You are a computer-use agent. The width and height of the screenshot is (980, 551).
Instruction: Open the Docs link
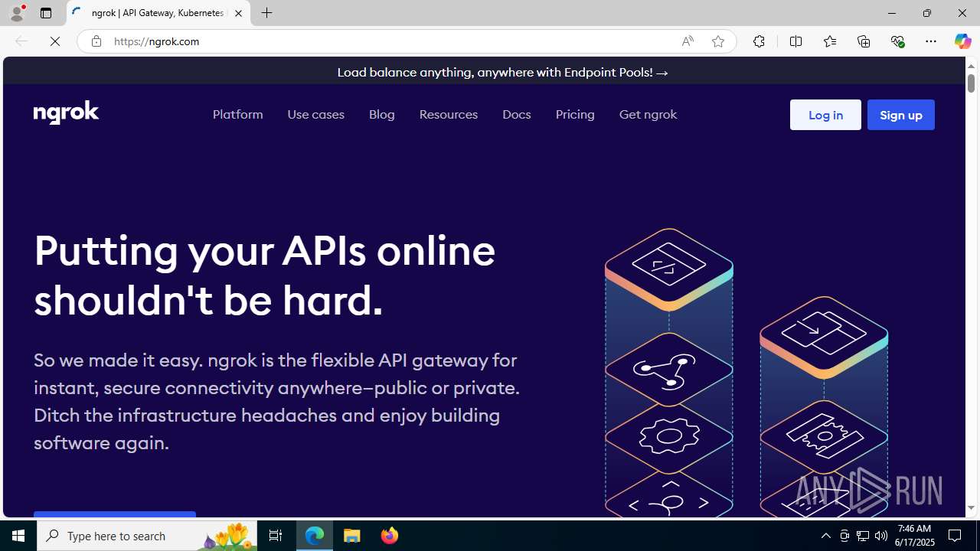point(516,114)
